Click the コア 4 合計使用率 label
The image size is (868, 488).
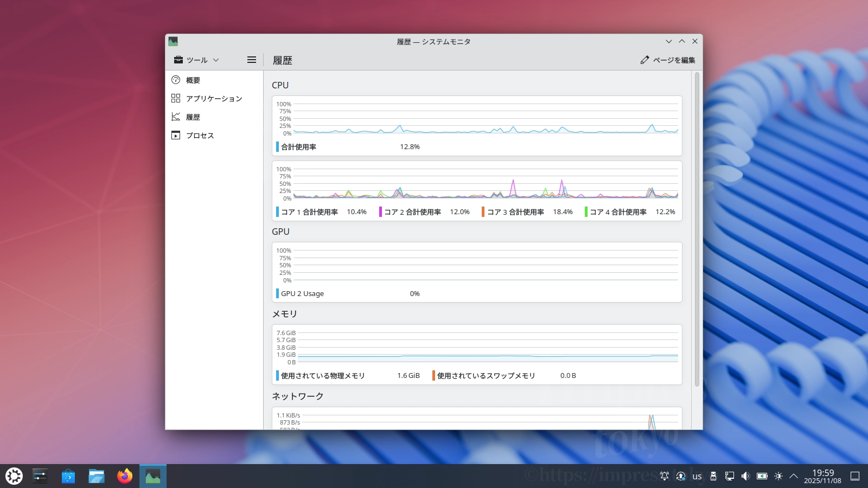[618, 212]
